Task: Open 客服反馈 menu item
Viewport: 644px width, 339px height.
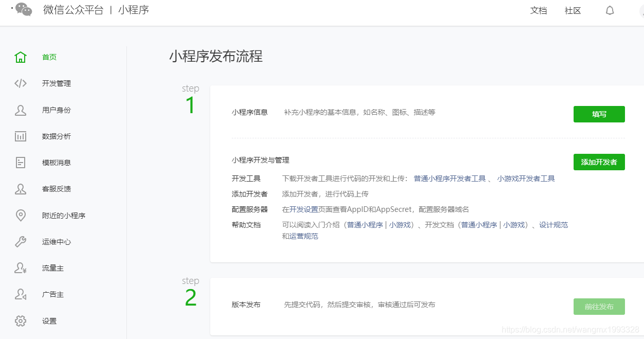Action: pyautogui.click(x=57, y=189)
